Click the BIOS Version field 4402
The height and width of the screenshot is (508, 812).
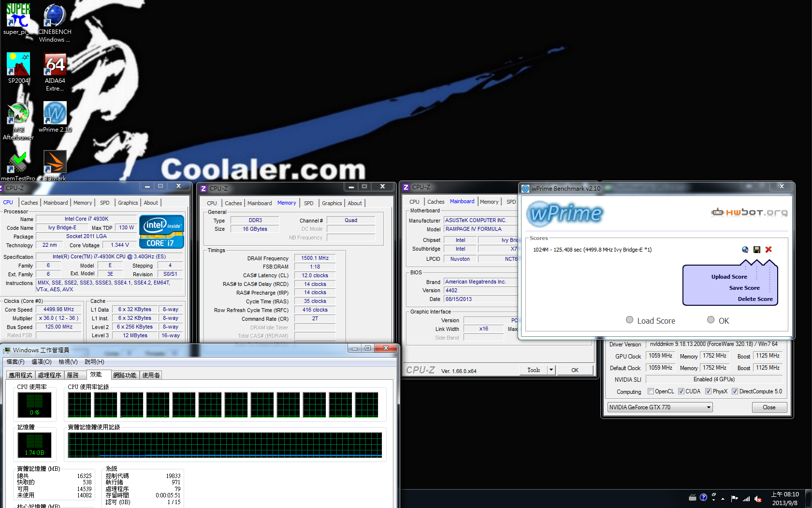(480, 290)
